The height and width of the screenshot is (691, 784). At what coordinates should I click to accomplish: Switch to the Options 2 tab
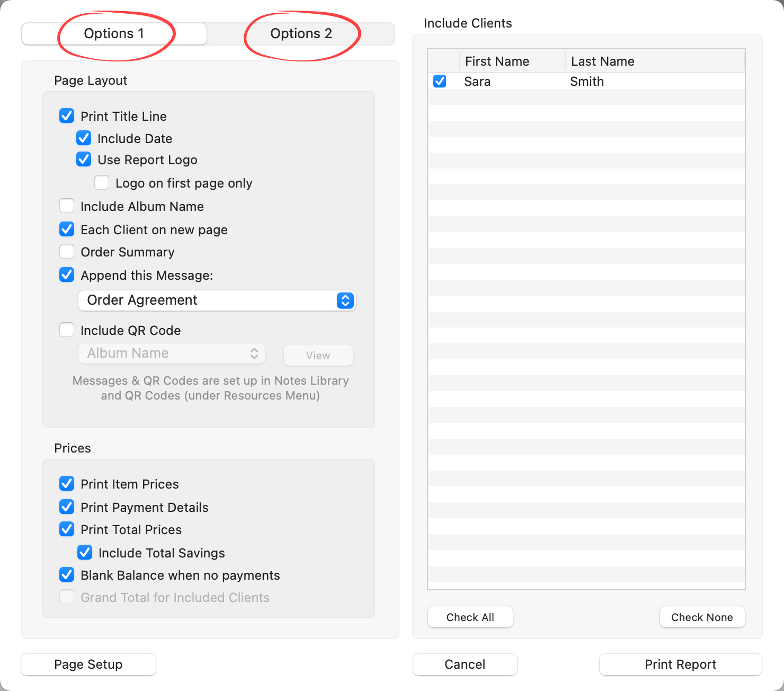301,34
